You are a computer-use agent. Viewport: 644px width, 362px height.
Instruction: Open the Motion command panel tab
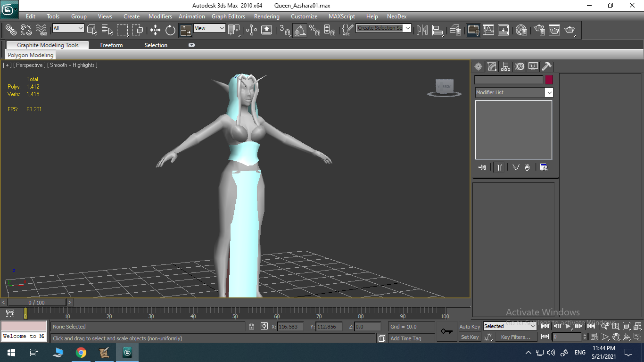pyautogui.click(x=520, y=66)
